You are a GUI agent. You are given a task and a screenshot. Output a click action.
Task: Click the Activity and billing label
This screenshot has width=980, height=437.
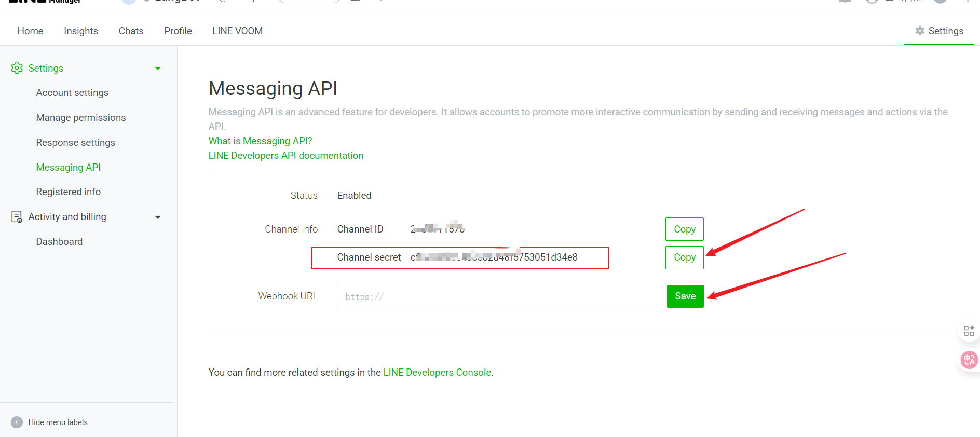(x=67, y=216)
